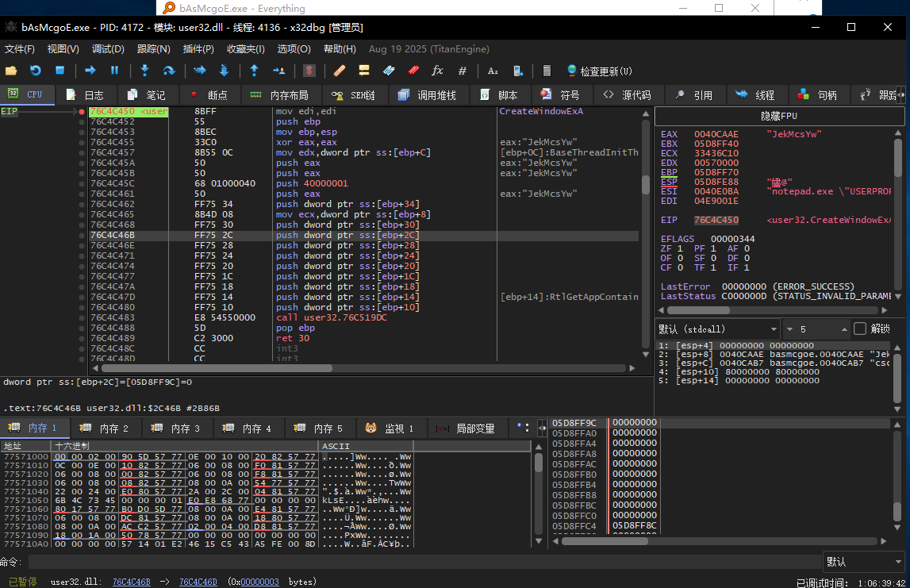
Task: Run the program with the blue arrow icon
Action: coord(90,71)
